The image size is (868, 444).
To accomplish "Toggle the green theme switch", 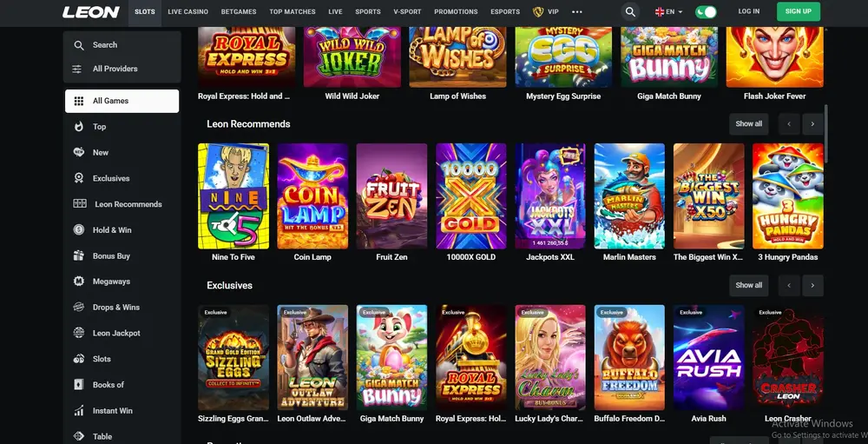I will 706,11.
